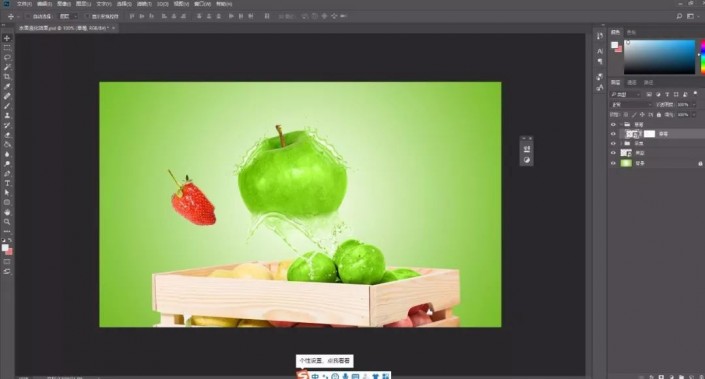Screen dimensions: 705x379
Task: Open the collapsed Character panel icon
Action: pyautogui.click(x=600, y=51)
